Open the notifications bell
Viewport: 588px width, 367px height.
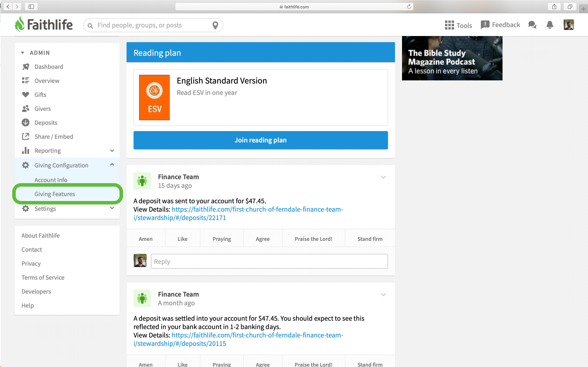(550, 25)
